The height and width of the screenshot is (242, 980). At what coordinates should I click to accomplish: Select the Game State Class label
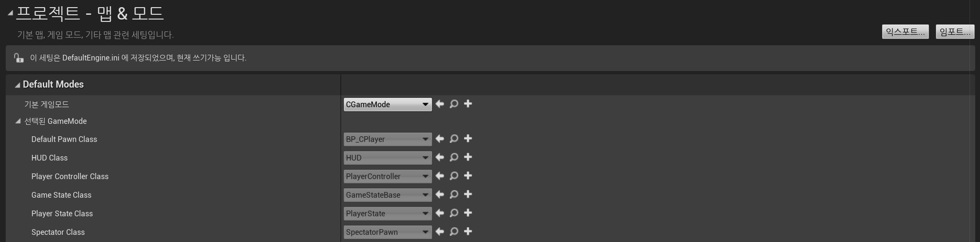coord(61,195)
